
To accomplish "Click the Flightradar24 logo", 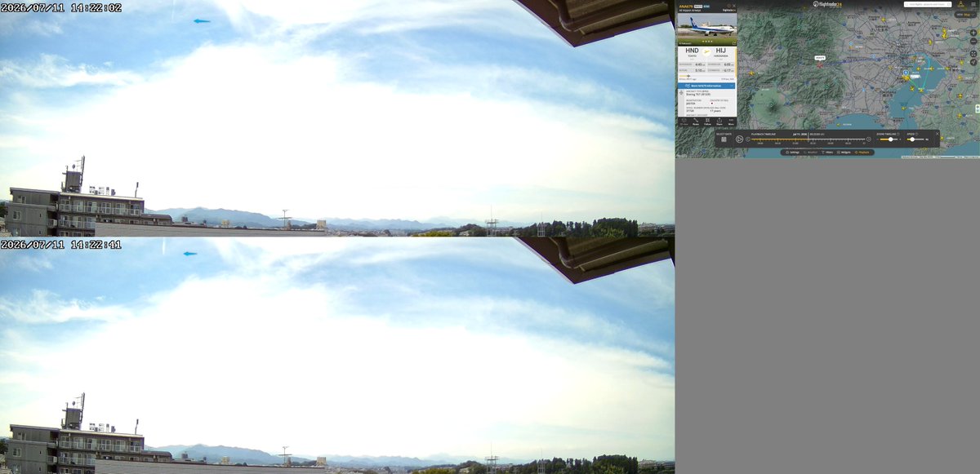I will coord(827,4).
